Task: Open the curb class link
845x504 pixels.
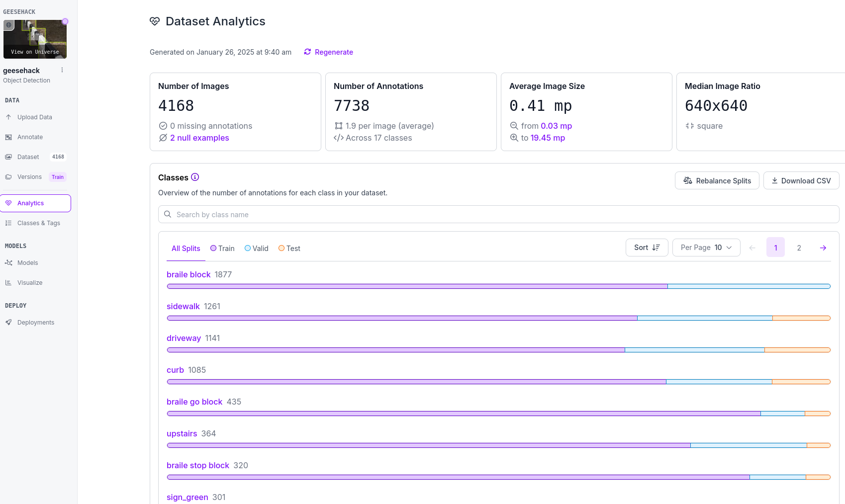Action: [x=175, y=370]
